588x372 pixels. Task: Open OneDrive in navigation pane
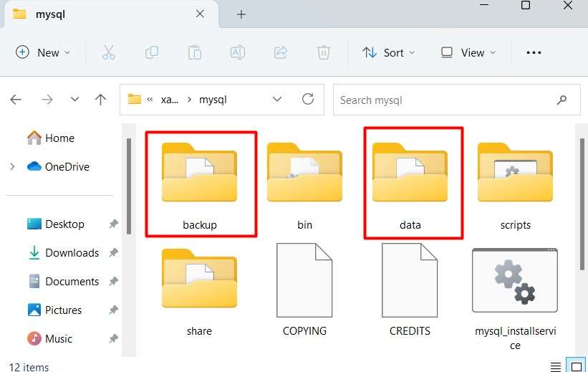point(59,167)
